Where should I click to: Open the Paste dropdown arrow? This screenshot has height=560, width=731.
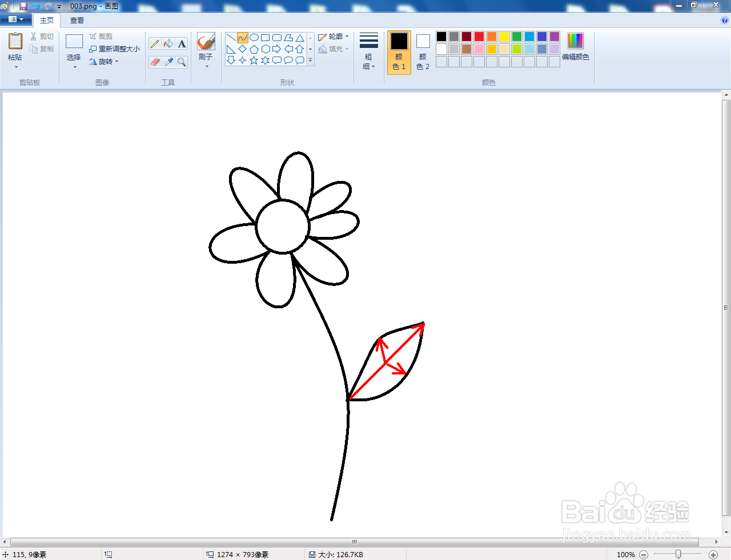[16, 67]
